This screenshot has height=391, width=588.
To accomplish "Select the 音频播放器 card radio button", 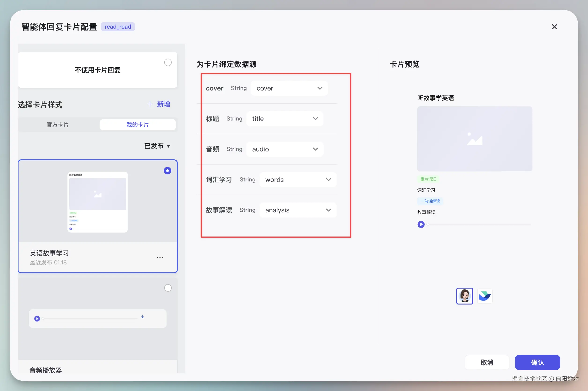I will [x=168, y=288].
